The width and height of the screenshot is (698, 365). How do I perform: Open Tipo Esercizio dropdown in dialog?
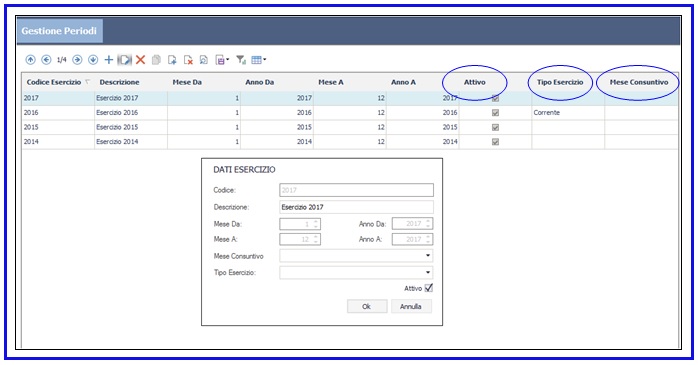click(428, 272)
